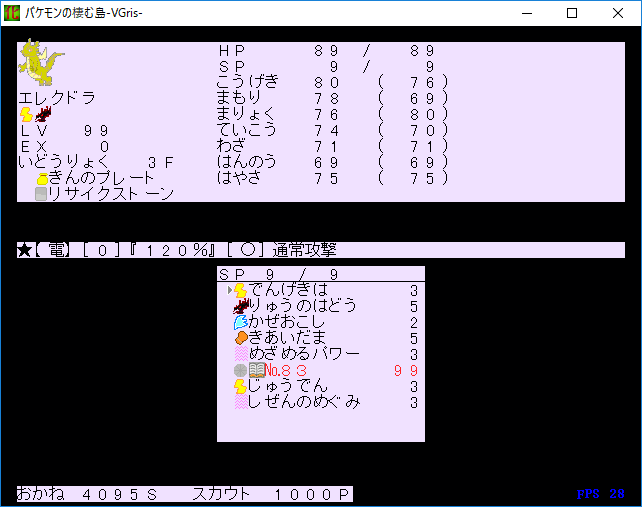Click the red 99 cost value
Screen dimensions: 642x507
pyautogui.click(x=406, y=371)
